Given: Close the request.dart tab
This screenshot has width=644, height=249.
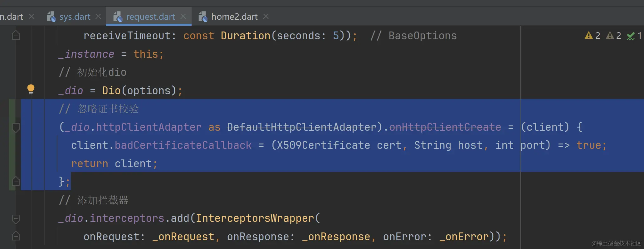Looking at the screenshot, I should click(183, 16).
